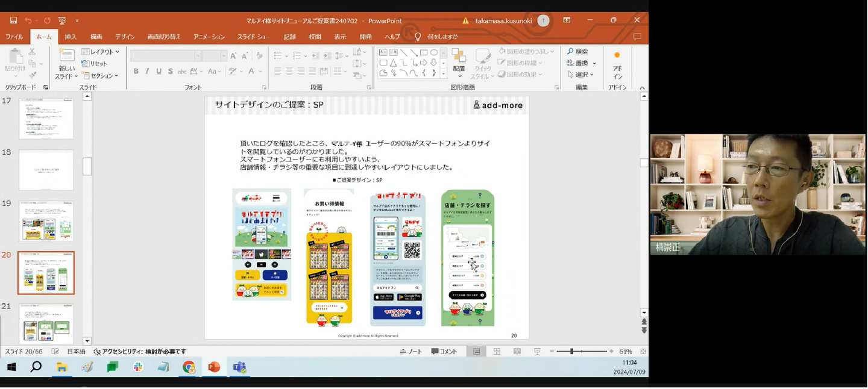
Task: Open Slack from the Windows taskbar
Action: 138,367
